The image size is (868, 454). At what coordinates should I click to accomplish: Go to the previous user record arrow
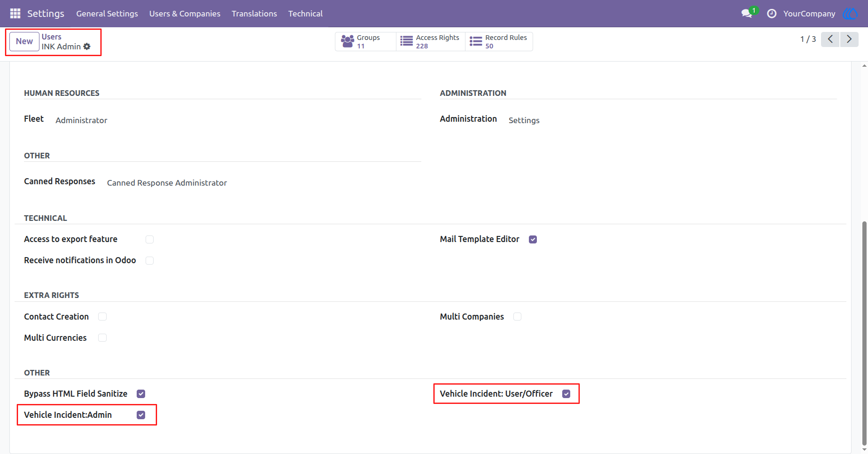(830, 39)
